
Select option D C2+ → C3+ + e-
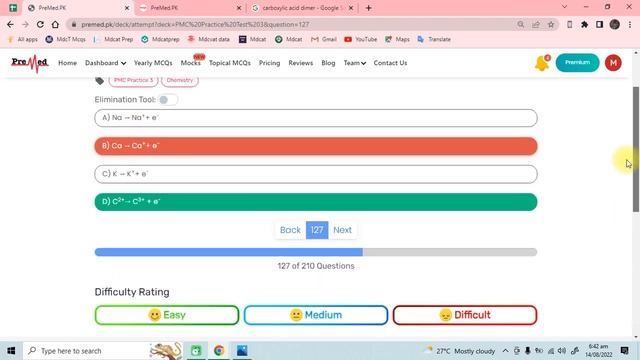pos(316,202)
